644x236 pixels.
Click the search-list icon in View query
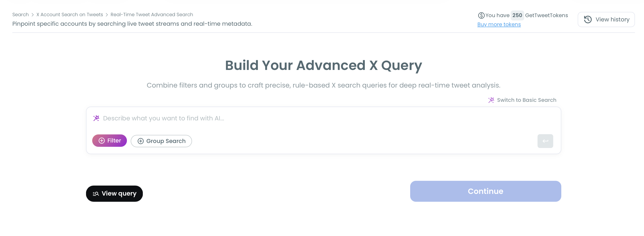pos(96,194)
